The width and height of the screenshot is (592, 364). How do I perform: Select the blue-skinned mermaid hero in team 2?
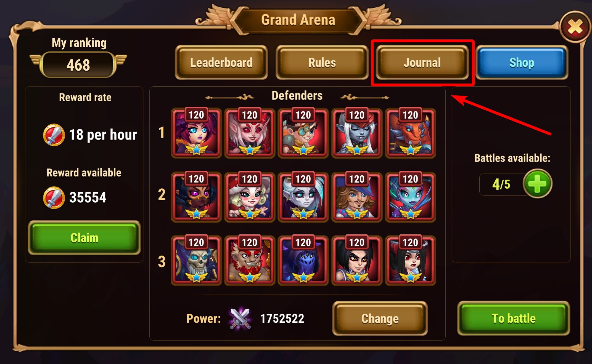(x=410, y=197)
